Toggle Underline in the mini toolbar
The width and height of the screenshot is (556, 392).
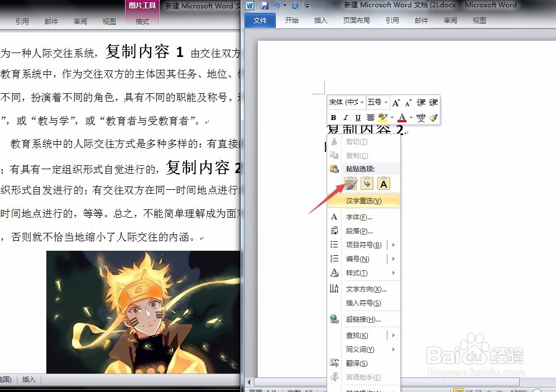(x=358, y=117)
